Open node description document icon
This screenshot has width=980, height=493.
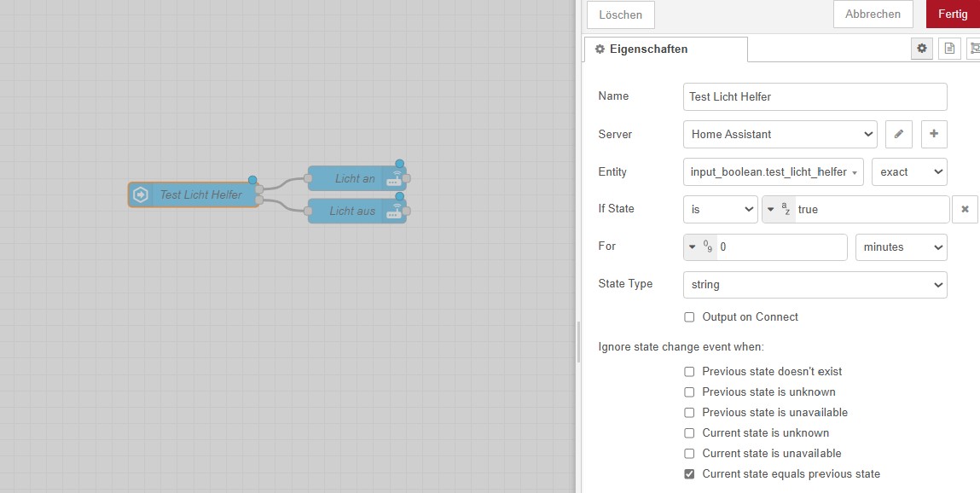pyautogui.click(x=949, y=49)
